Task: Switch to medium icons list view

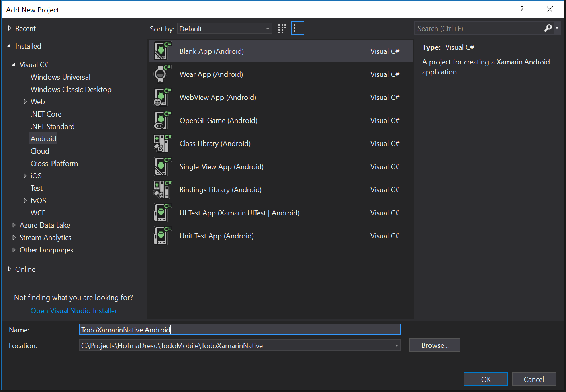Action: [298, 29]
